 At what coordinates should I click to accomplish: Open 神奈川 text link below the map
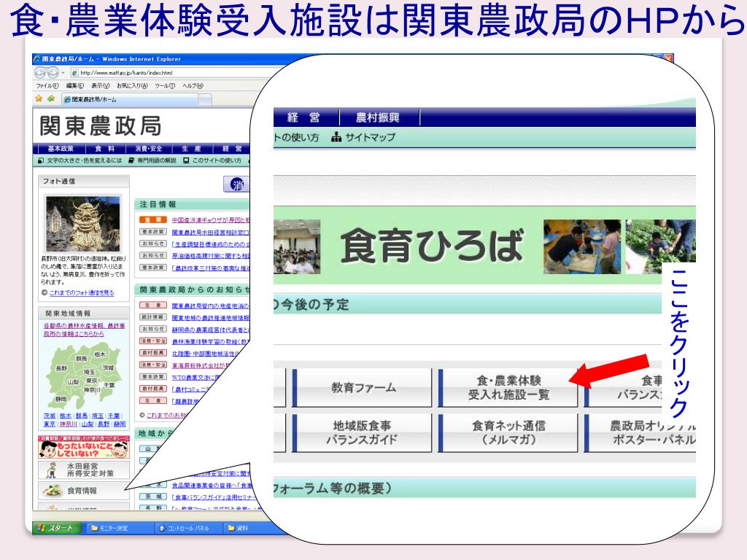pyautogui.click(x=69, y=424)
